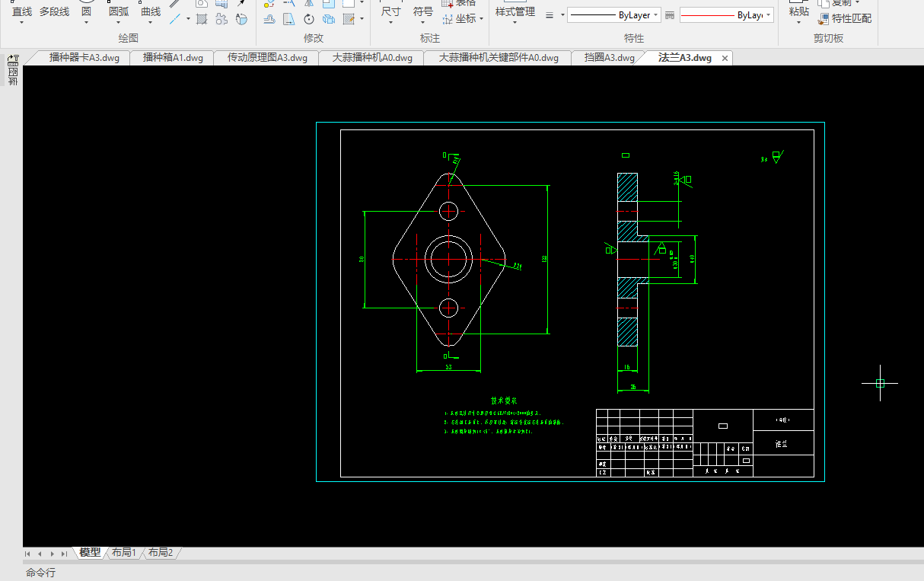The width and height of the screenshot is (924, 581).
Task: Open the 尺寸 dimension tool
Action: 390,12
